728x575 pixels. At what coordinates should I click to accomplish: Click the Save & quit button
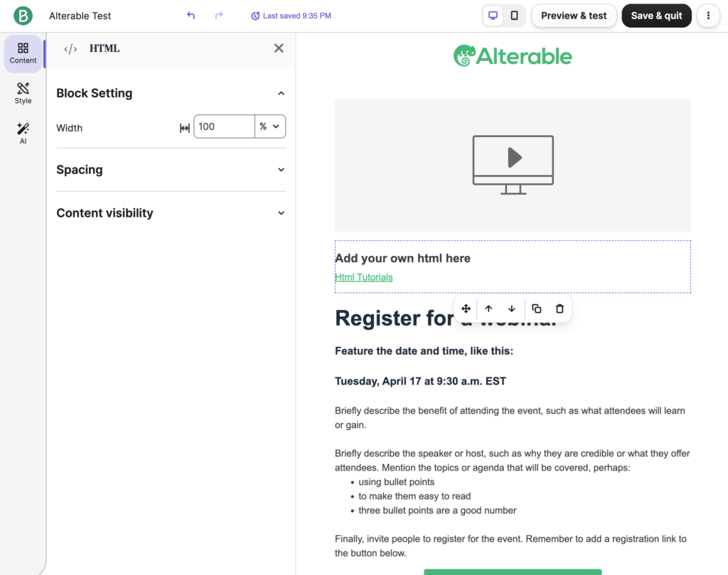(x=656, y=15)
